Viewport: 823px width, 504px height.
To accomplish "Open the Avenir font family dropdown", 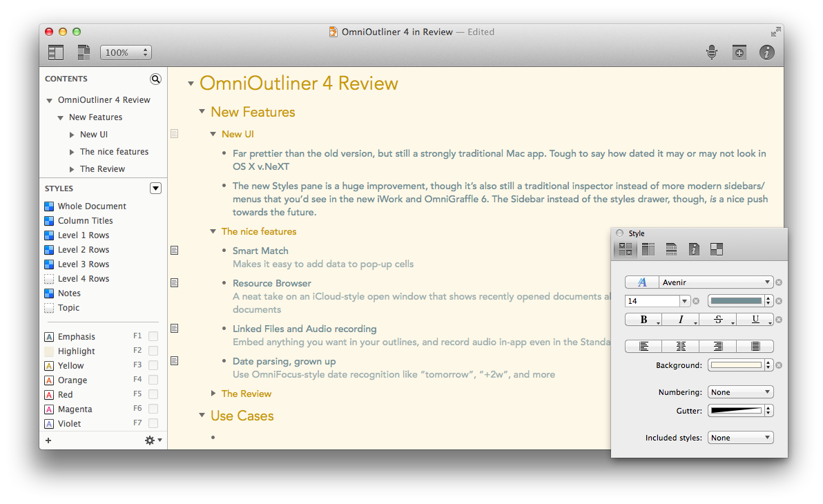I will (x=717, y=282).
